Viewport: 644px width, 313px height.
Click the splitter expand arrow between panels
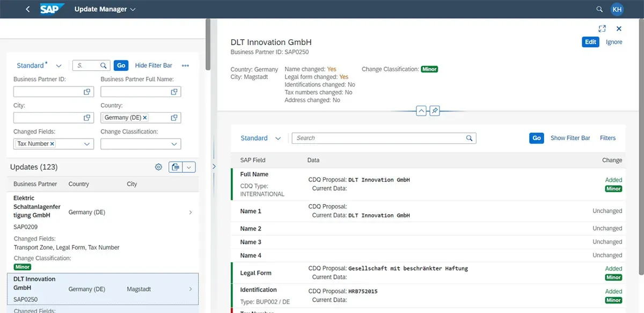(214, 166)
